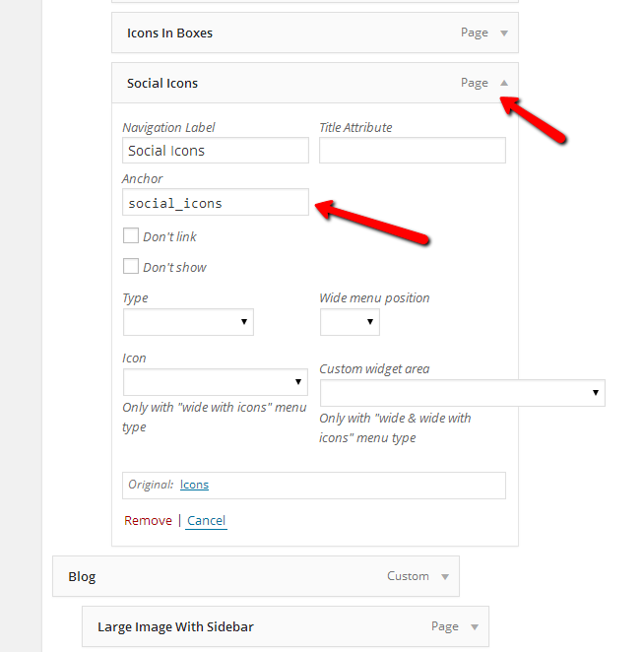Screen dimensions: 644x652
Task: Check the Don't link checkbox
Action: [130, 236]
